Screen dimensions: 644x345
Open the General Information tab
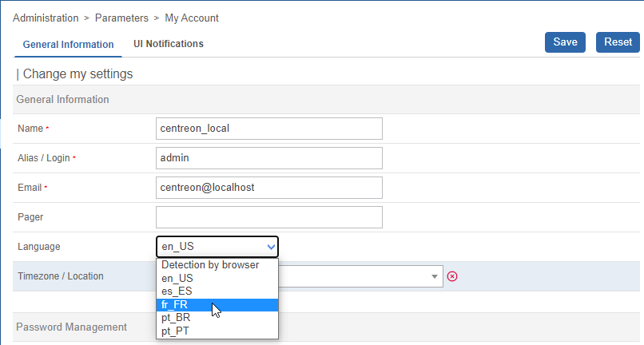(68, 45)
